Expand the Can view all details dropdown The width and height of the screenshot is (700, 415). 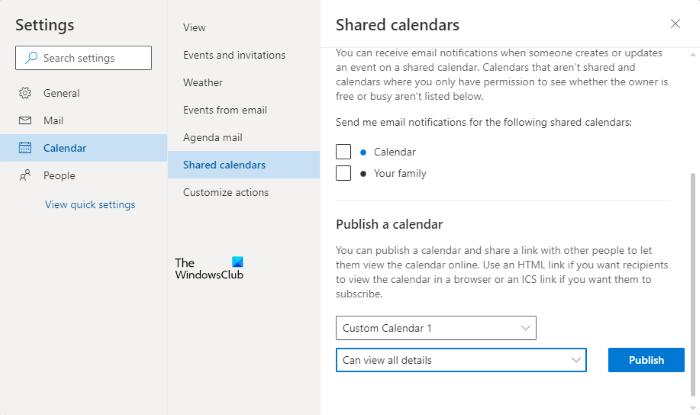[461, 360]
